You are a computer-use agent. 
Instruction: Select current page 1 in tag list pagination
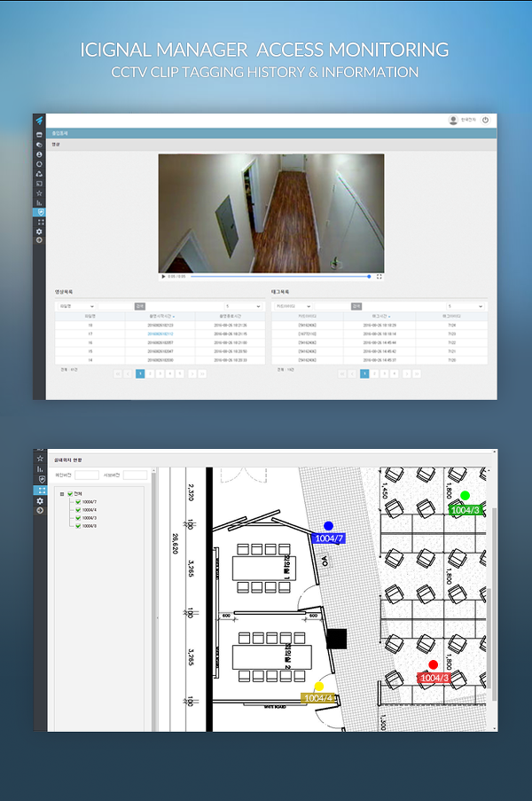364,374
